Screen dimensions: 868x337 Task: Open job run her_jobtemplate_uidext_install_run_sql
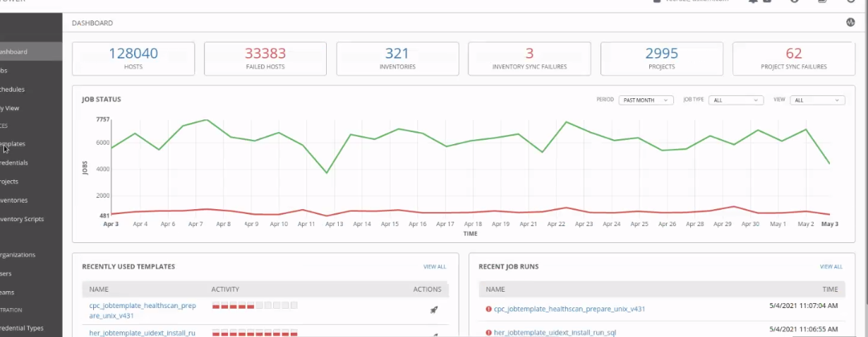coord(555,332)
